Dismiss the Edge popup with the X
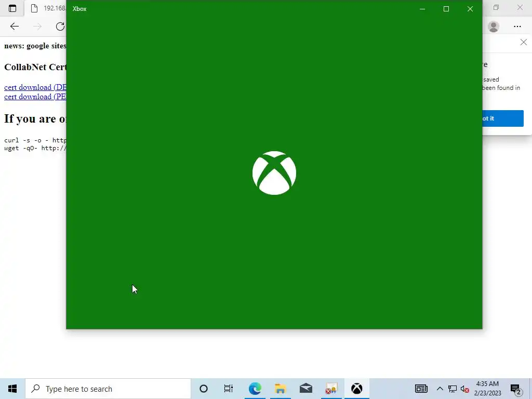 point(524,42)
